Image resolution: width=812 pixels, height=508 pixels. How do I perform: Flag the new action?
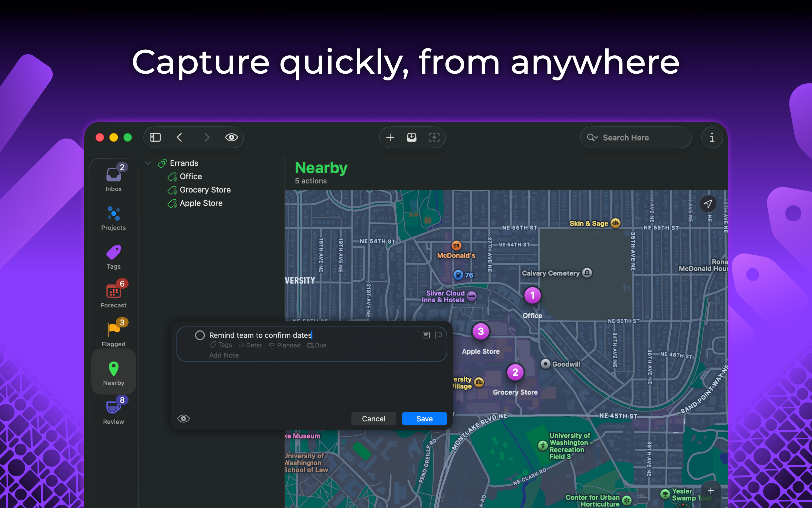[x=438, y=335]
